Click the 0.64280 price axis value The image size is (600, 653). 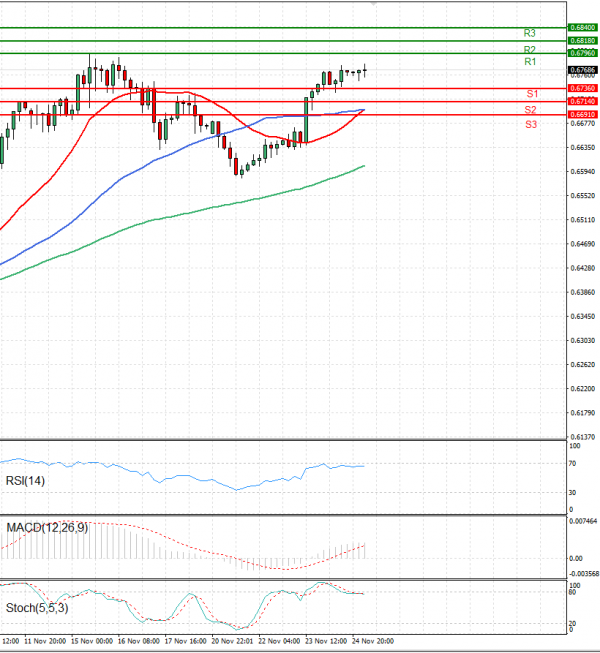coord(583,268)
